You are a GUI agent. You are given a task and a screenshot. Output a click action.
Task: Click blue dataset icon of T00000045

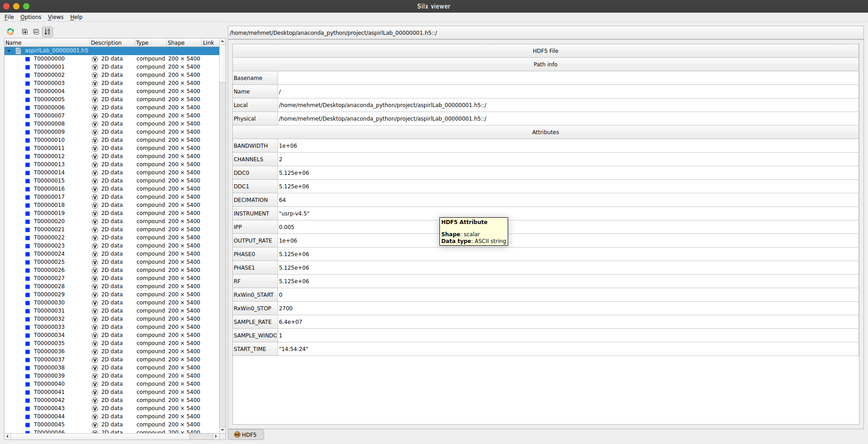pyautogui.click(x=28, y=425)
